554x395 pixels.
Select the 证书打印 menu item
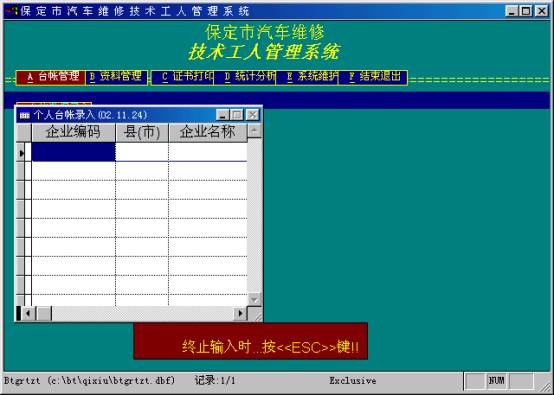(183, 77)
